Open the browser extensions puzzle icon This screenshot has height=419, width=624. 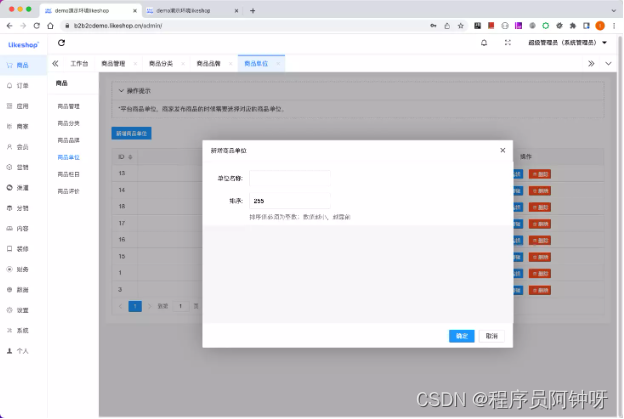click(x=573, y=26)
